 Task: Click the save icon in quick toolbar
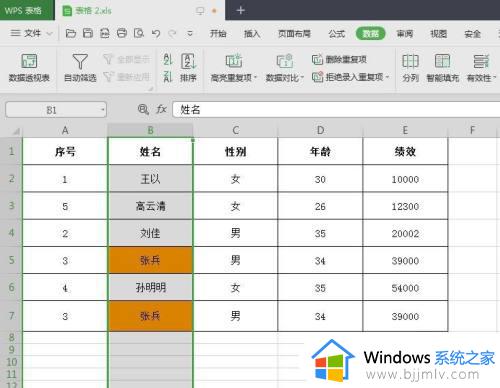click(x=88, y=33)
